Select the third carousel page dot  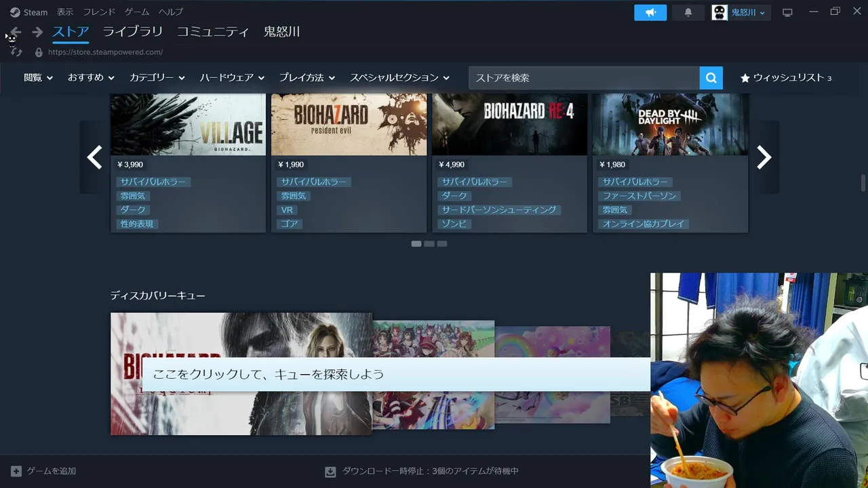point(442,244)
